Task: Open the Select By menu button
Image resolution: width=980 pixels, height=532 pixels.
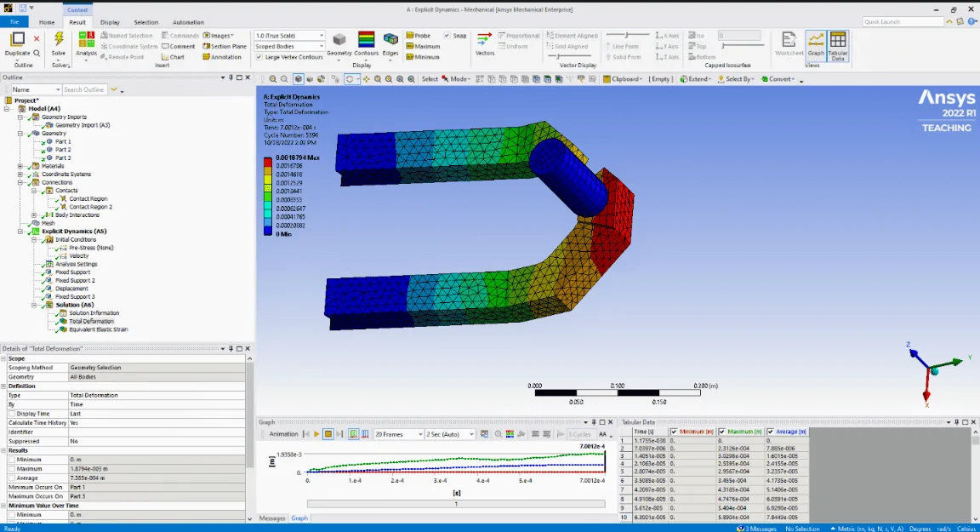Action: pyautogui.click(x=736, y=79)
